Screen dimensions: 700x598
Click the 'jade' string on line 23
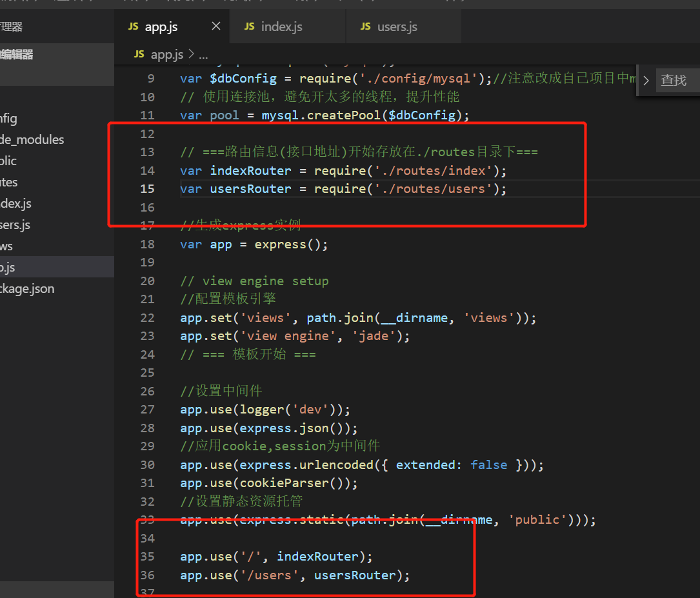tap(374, 336)
